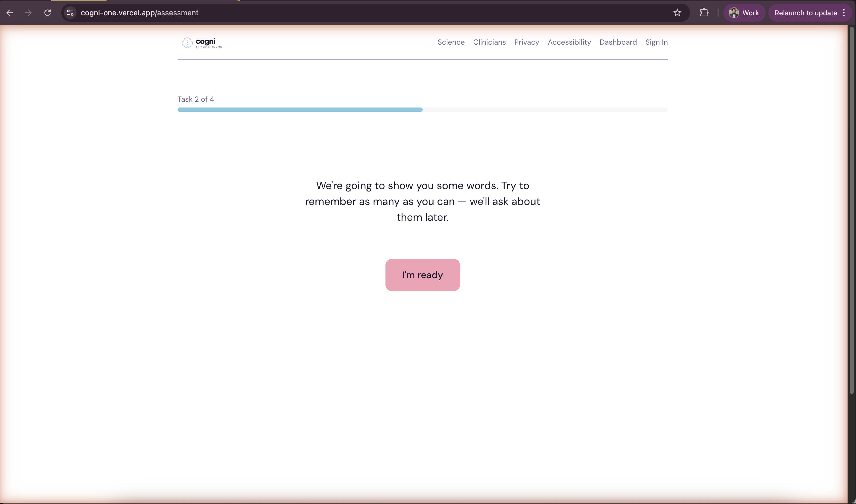Viewport: 856px width, 504px height.
Task: Switch to the Dashboard section
Action: pyautogui.click(x=618, y=42)
